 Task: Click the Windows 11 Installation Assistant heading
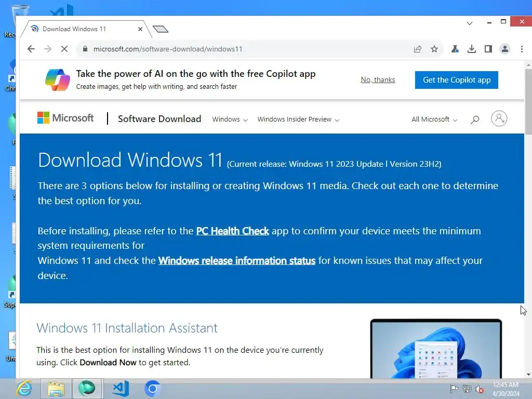coord(127,328)
